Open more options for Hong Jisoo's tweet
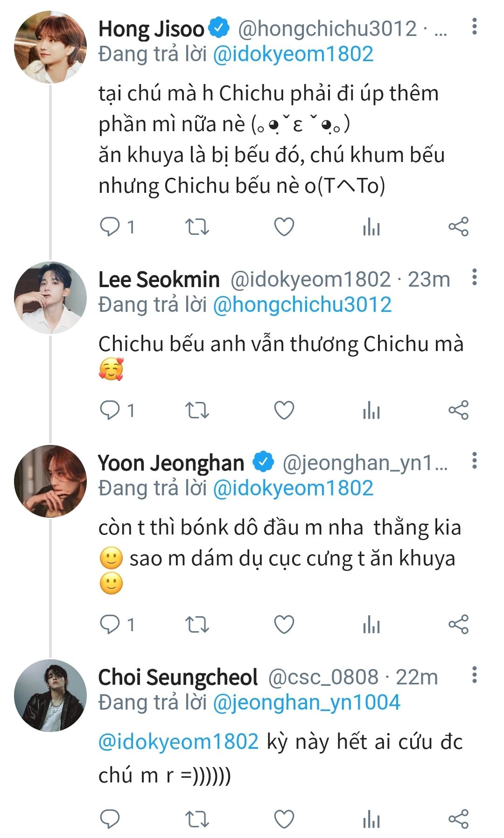 point(474,27)
